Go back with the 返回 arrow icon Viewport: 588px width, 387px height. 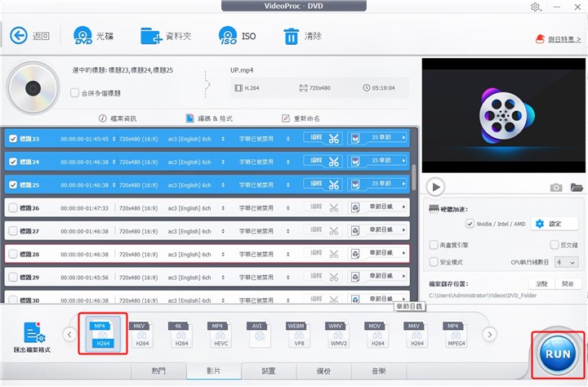19,36
